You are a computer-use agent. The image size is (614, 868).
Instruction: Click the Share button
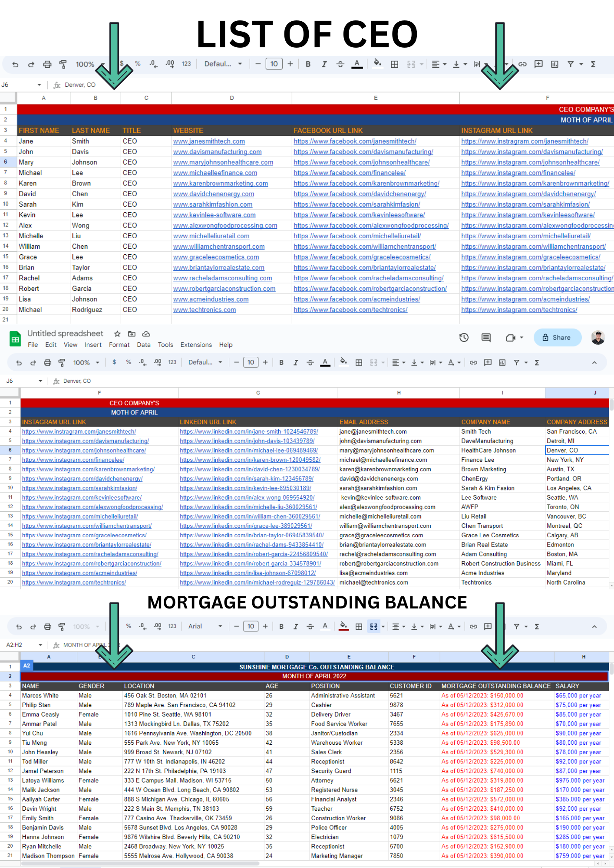click(x=557, y=337)
